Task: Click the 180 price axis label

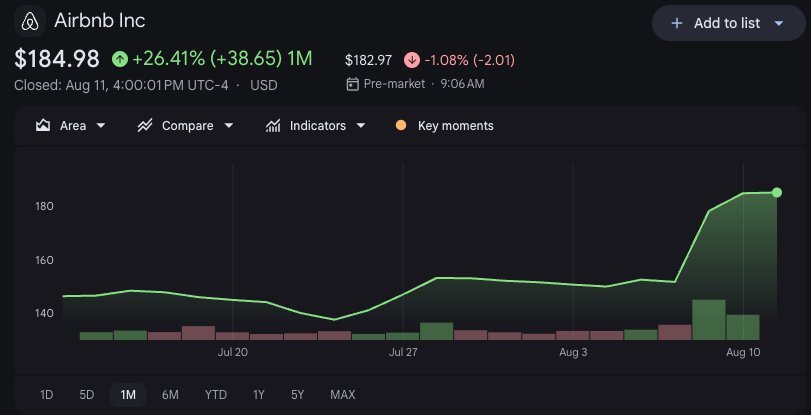Action: [x=46, y=206]
